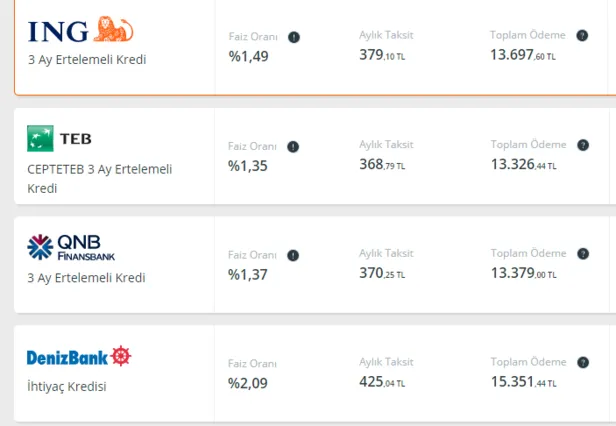Open DenizBank Faiz Oranı info icon
This screenshot has width=616, height=426.
tap(293, 365)
